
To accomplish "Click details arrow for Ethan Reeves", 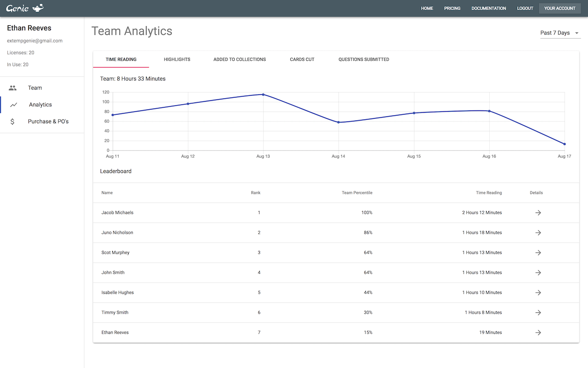I will pyautogui.click(x=538, y=333).
